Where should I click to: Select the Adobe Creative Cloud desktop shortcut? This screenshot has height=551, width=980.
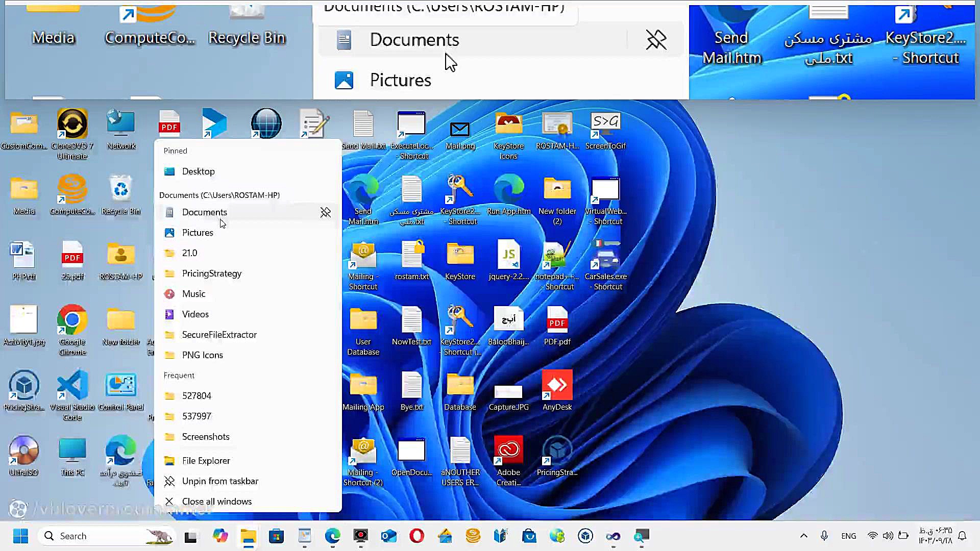click(x=508, y=460)
